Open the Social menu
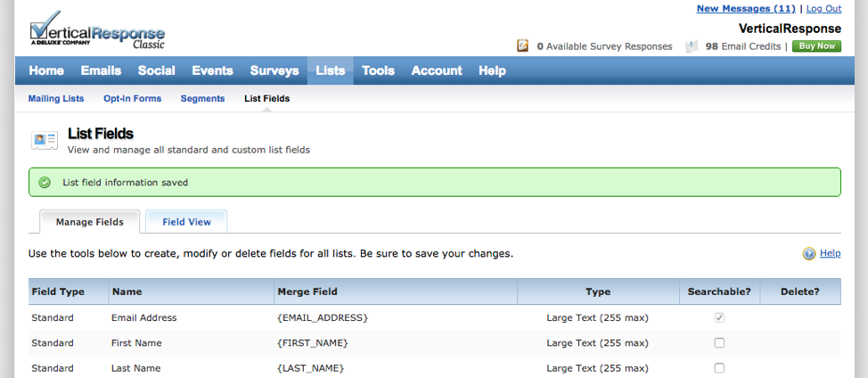 tap(157, 70)
